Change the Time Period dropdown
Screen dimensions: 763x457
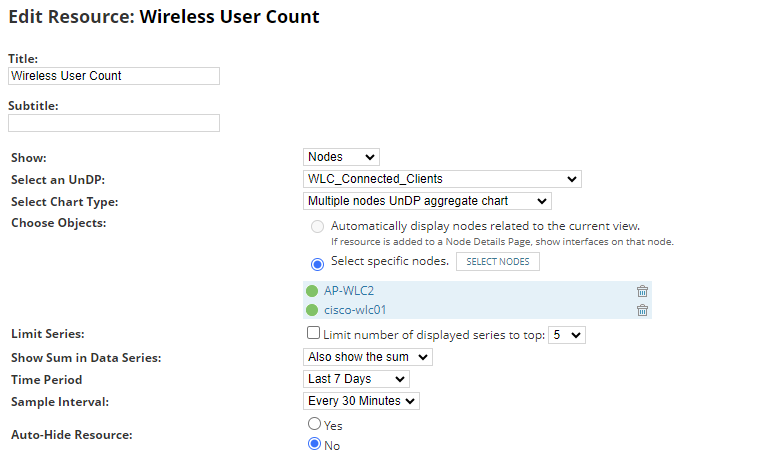(x=356, y=379)
